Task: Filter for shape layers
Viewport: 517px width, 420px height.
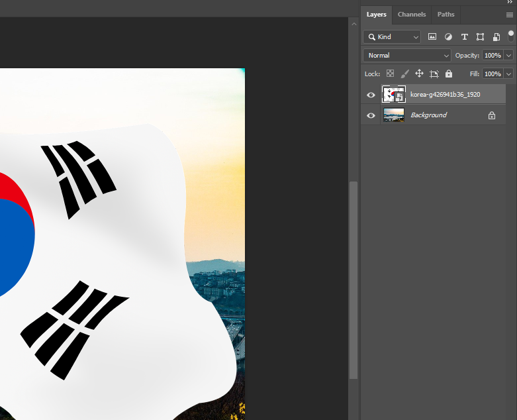Action: (x=480, y=37)
